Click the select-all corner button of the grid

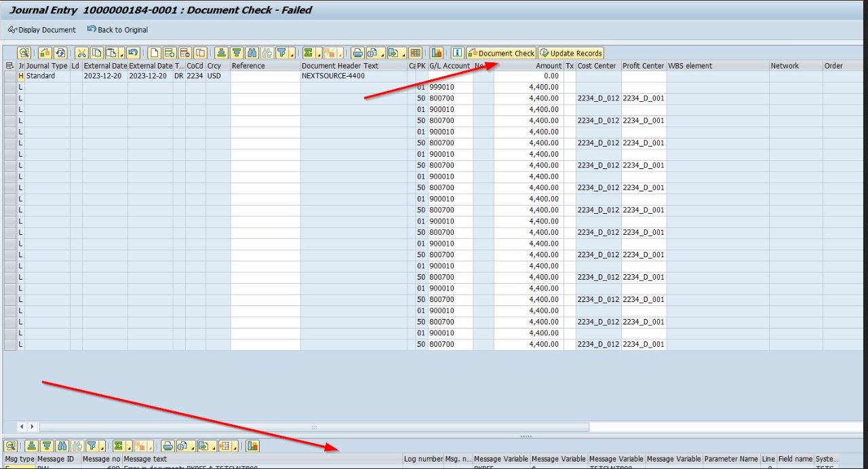9,66
